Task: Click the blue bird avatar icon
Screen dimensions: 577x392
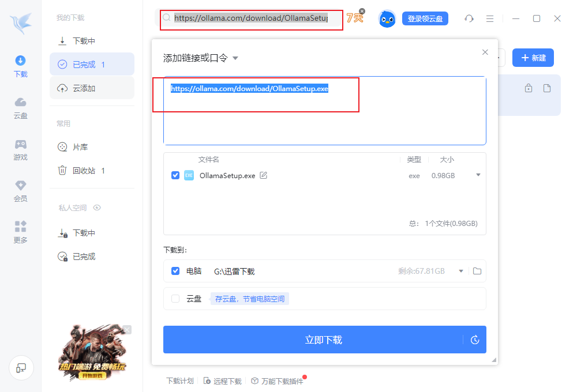Action: [x=387, y=19]
